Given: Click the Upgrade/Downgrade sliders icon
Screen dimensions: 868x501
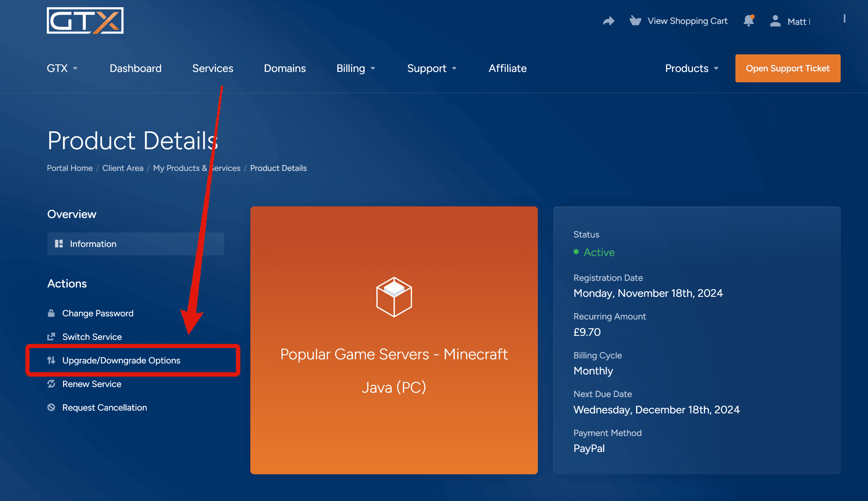Looking at the screenshot, I should pos(51,360).
